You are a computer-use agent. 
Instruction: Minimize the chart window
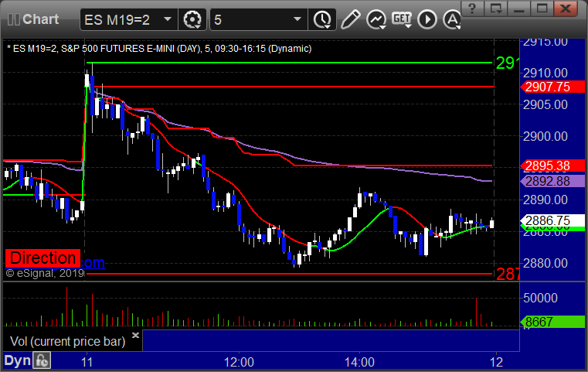pyautogui.click(x=518, y=9)
